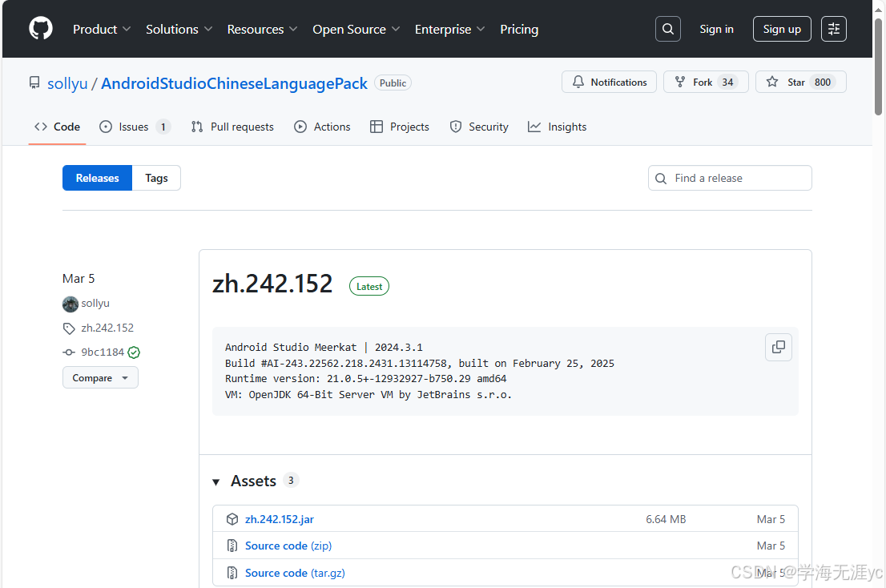Expand the Enterprise menu
886x588 pixels.
449,30
